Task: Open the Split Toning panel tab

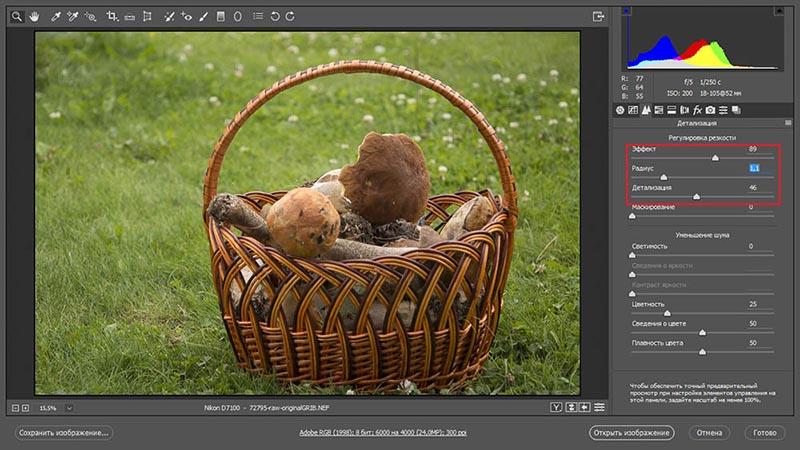Action: pyautogui.click(x=671, y=110)
